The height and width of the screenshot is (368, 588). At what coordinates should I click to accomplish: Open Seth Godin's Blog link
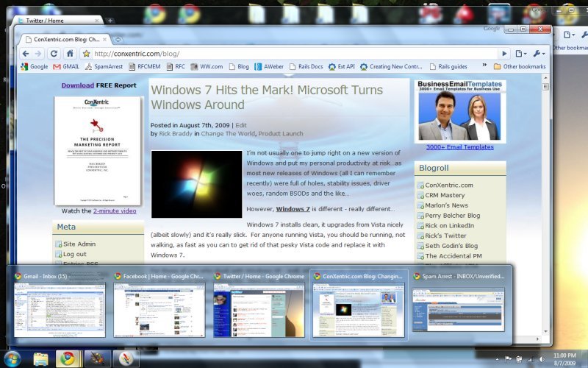[451, 246]
